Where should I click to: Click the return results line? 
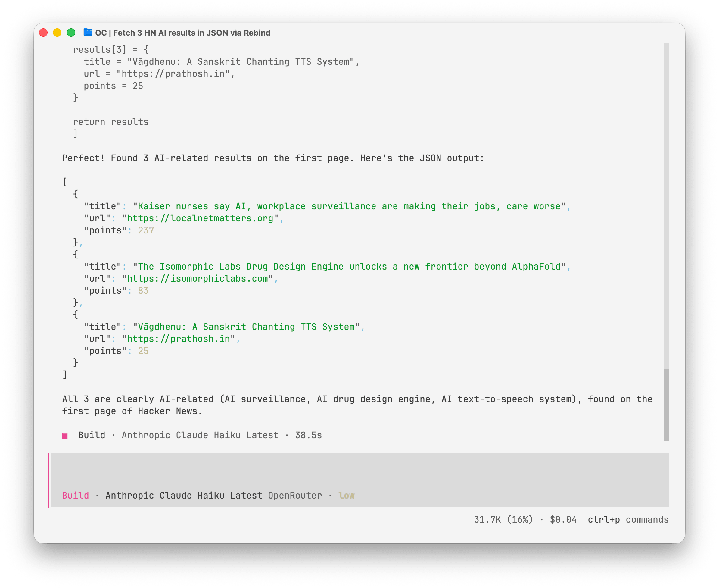(x=111, y=122)
